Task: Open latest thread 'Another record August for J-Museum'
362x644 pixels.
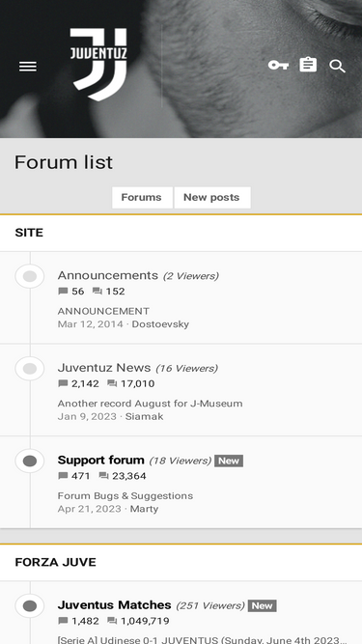Action: click(150, 404)
